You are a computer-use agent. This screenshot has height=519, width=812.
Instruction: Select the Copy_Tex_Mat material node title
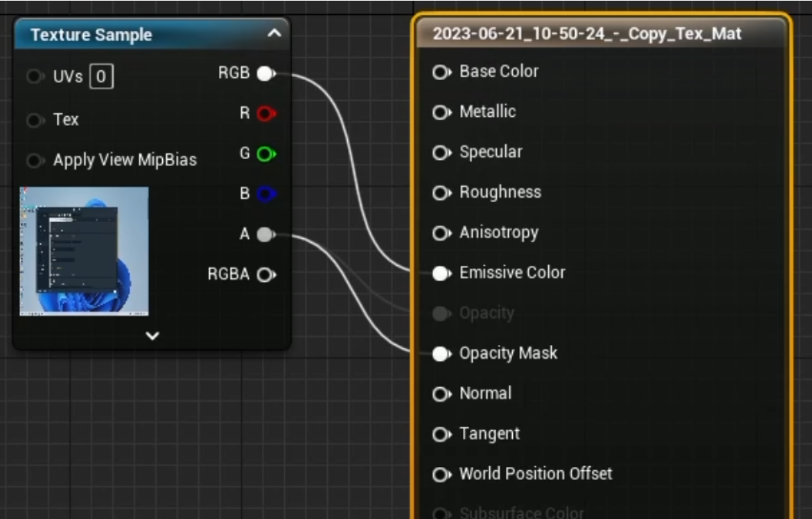(587, 34)
